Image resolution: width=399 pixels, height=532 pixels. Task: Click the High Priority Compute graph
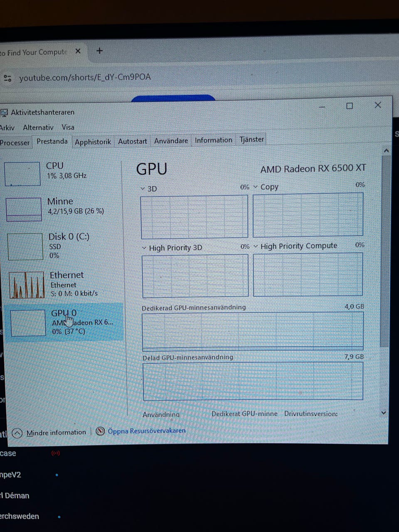pyautogui.click(x=308, y=274)
